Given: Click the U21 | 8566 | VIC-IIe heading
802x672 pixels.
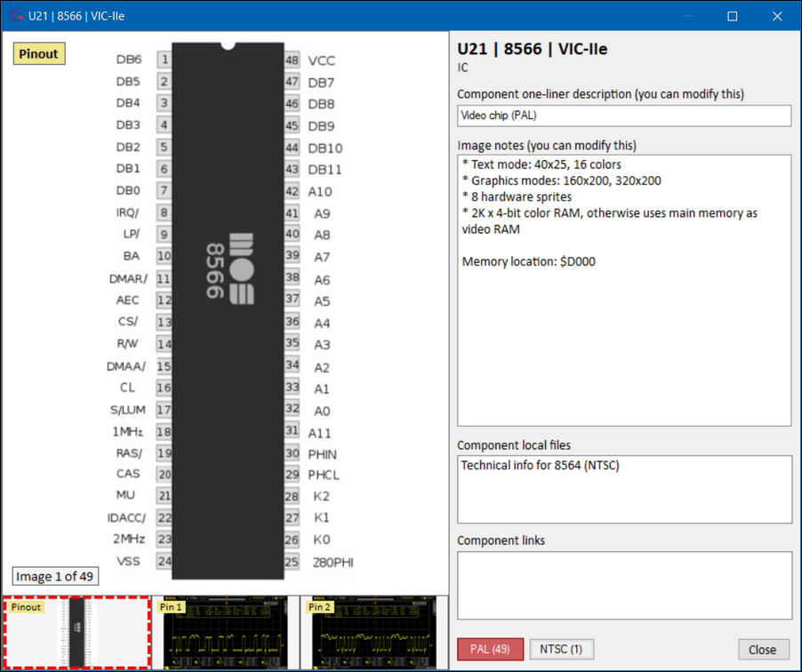Looking at the screenshot, I should coord(533,49).
